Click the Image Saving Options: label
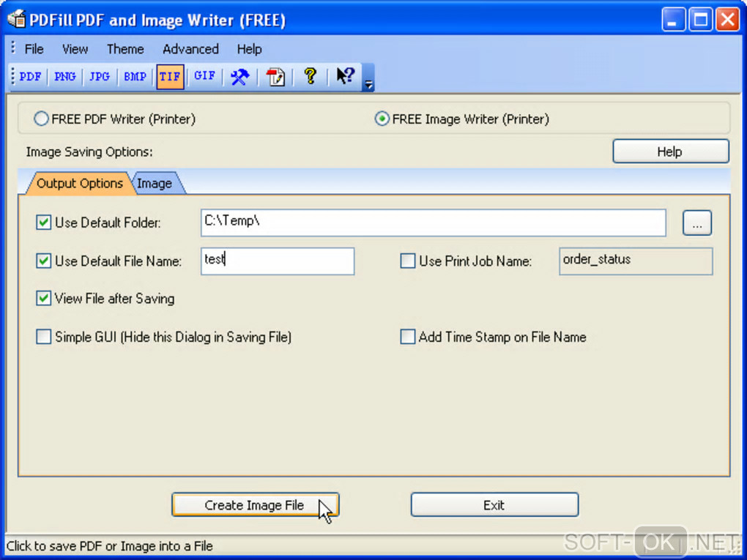This screenshot has width=747, height=560. (x=89, y=152)
